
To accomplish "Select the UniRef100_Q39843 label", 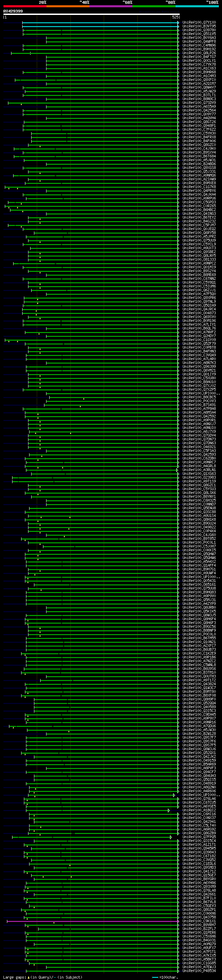I will [x=199, y=852].
